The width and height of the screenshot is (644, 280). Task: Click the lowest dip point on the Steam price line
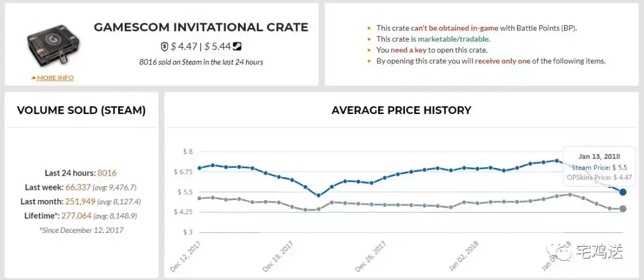(318, 195)
